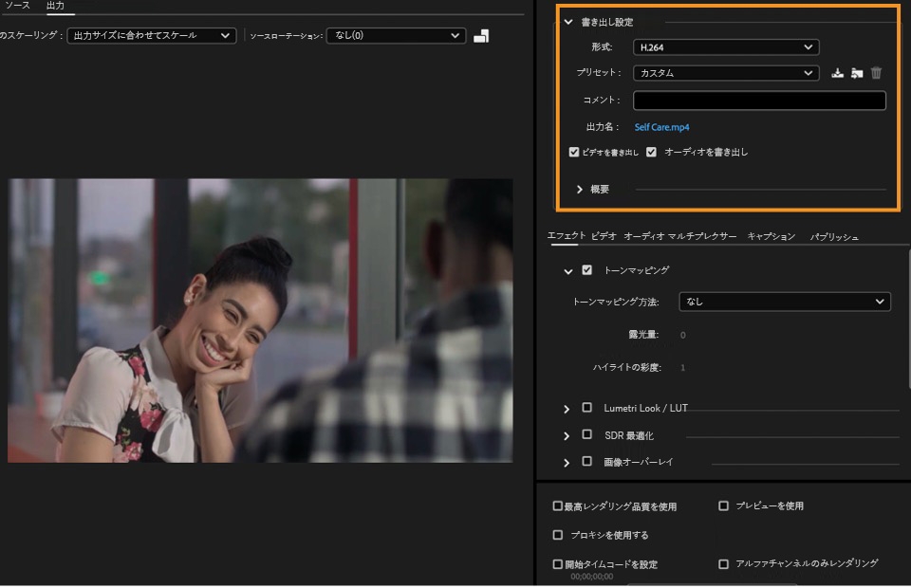Open the トーンマッピング方法 dropdown

tap(785, 302)
